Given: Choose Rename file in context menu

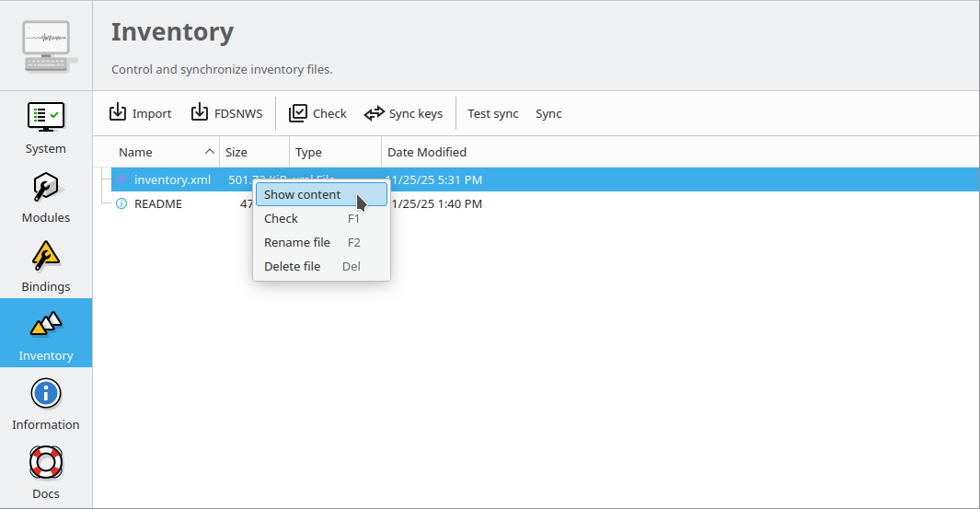Looking at the screenshot, I should click(297, 243).
